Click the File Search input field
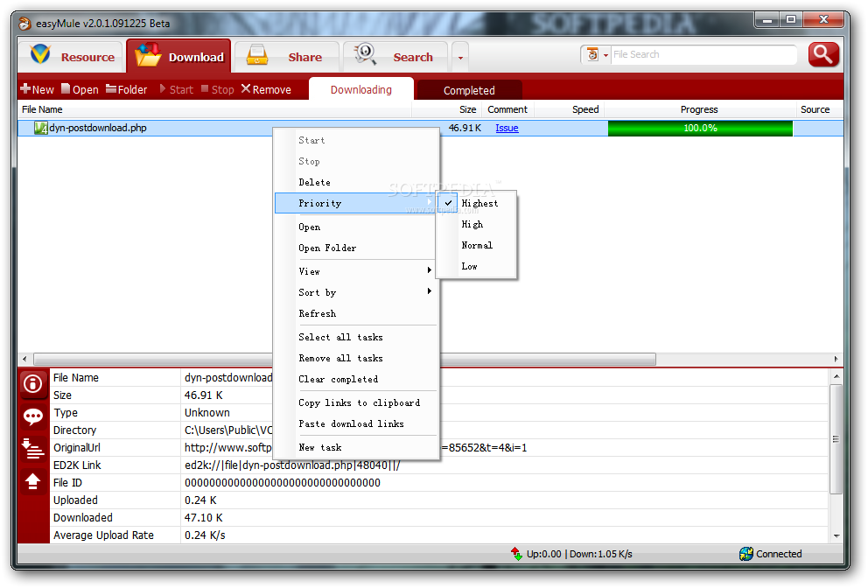Image resolution: width=868 pixels, height=588 pixels. click(703, 54)
